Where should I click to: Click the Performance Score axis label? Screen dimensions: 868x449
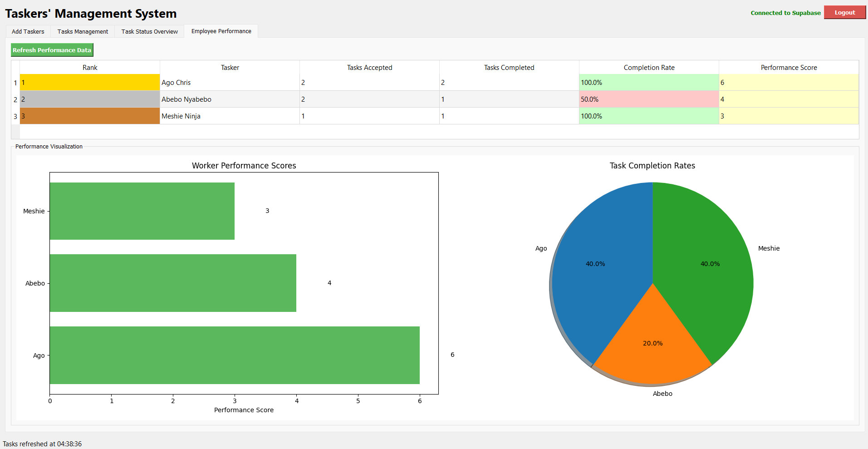244,410
